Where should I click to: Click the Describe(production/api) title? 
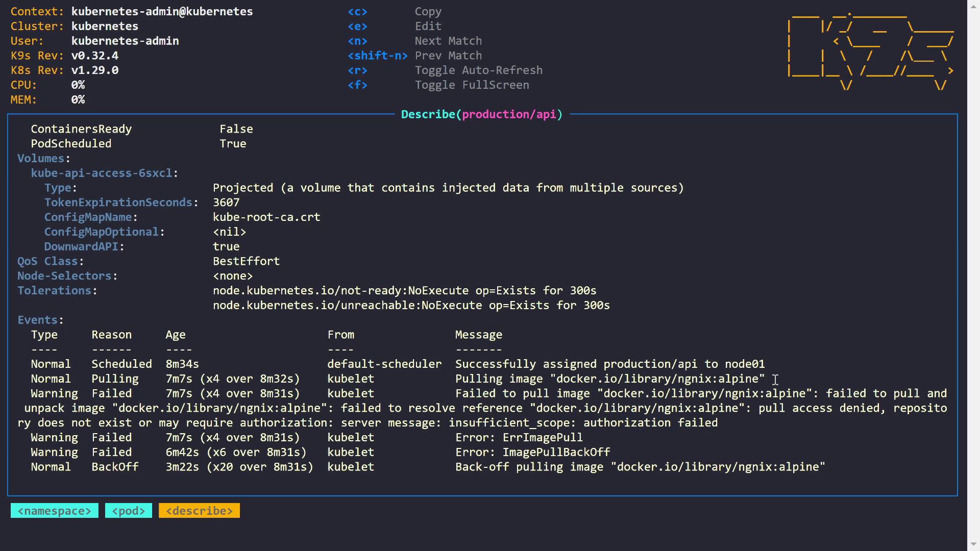481,114
